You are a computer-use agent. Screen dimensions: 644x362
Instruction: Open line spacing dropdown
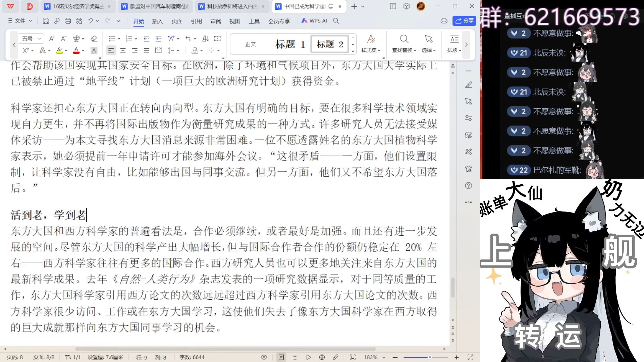point(178,51)
